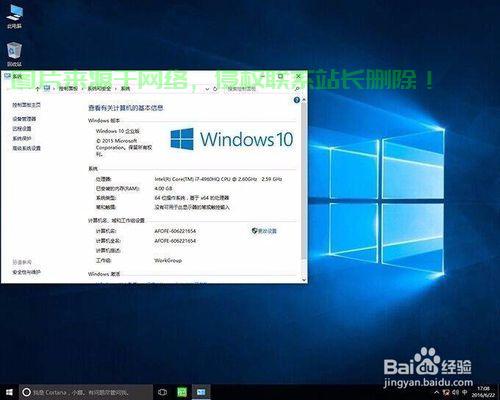Select the 4.00 GB installed RAM value
The width and height of the screenshot is (500, 400).
coord(163,188)
